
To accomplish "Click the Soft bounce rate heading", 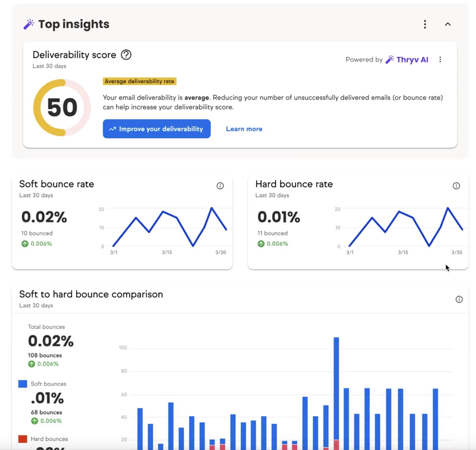I will click(x=56, y=184).
